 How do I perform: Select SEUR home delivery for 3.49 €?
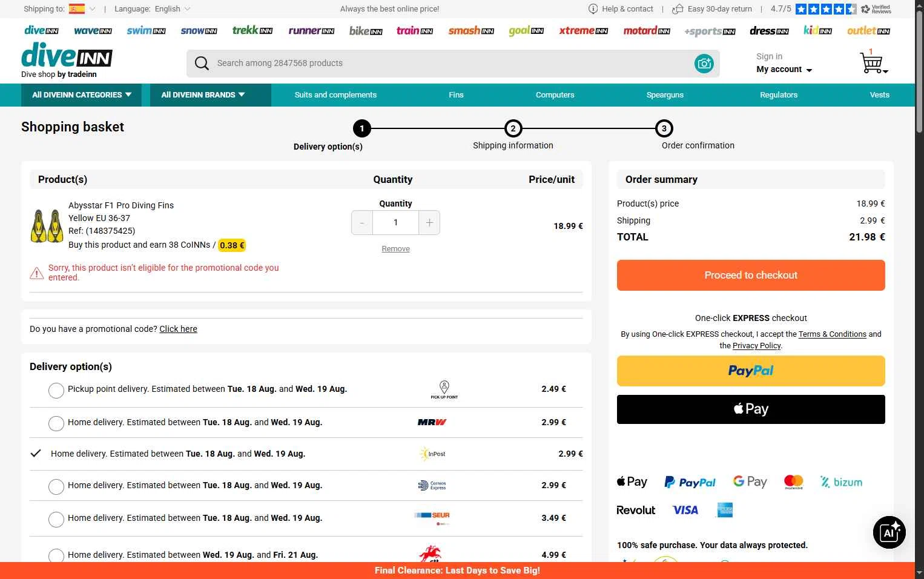56,519
